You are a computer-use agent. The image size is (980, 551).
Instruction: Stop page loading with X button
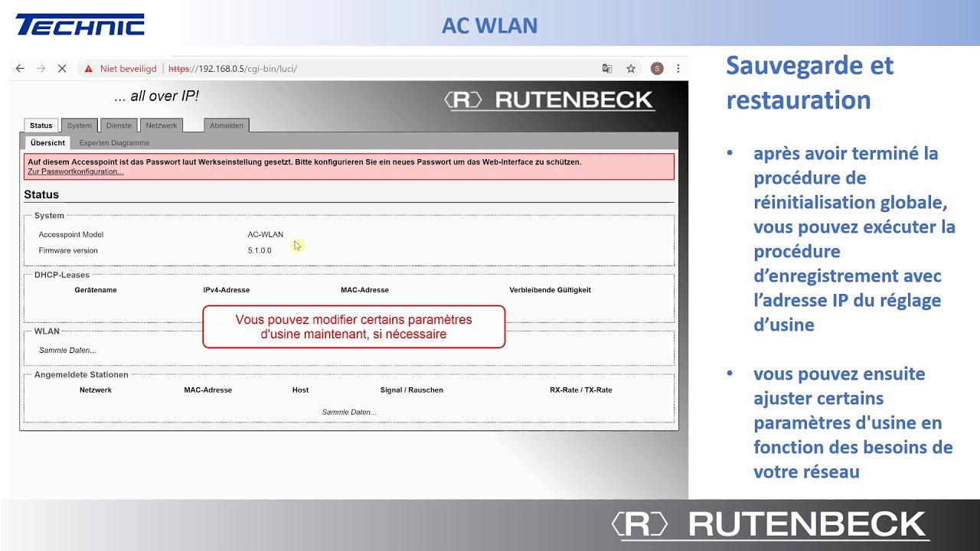click(62, 68)
